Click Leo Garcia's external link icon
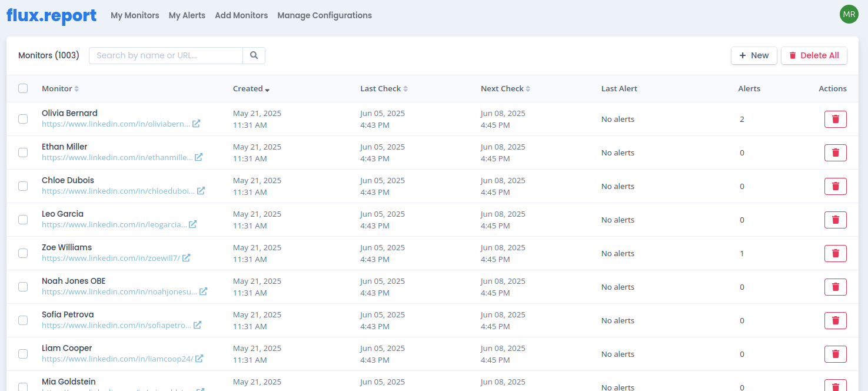868x391 pixels. pyautogui.click(x=191, y=224)
